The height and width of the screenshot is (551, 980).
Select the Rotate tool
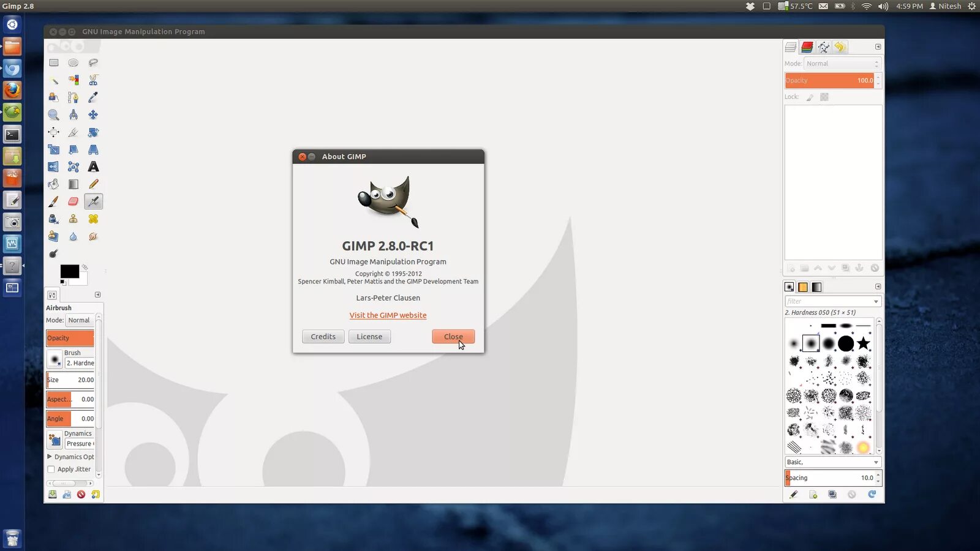(x=93, y=132)
